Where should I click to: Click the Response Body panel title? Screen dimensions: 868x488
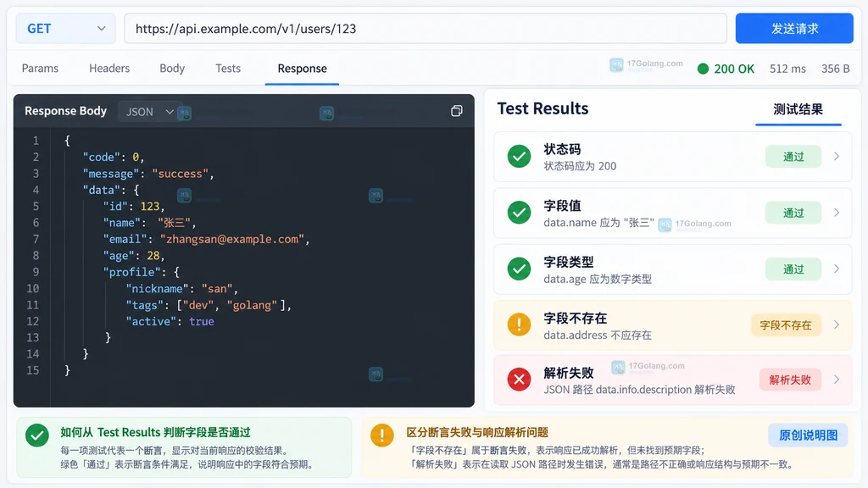pyautogui.click(x=65, y=111)
